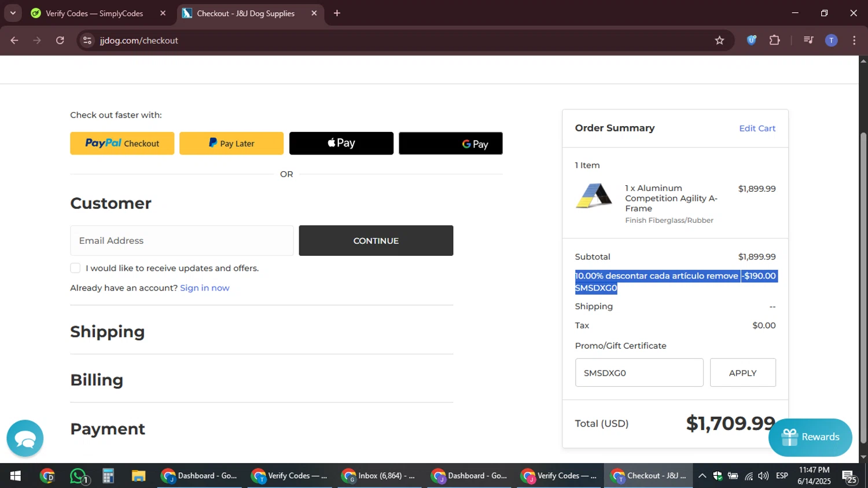Open the Chrome profile avatar
Viewport: 868px width, 488px height.
tap(831, 41)
